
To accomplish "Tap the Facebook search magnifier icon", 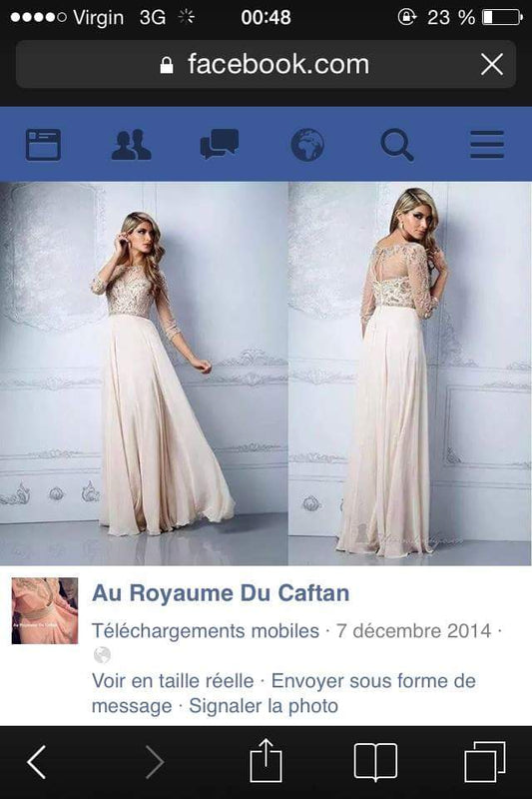I will [x=397, y=145].
